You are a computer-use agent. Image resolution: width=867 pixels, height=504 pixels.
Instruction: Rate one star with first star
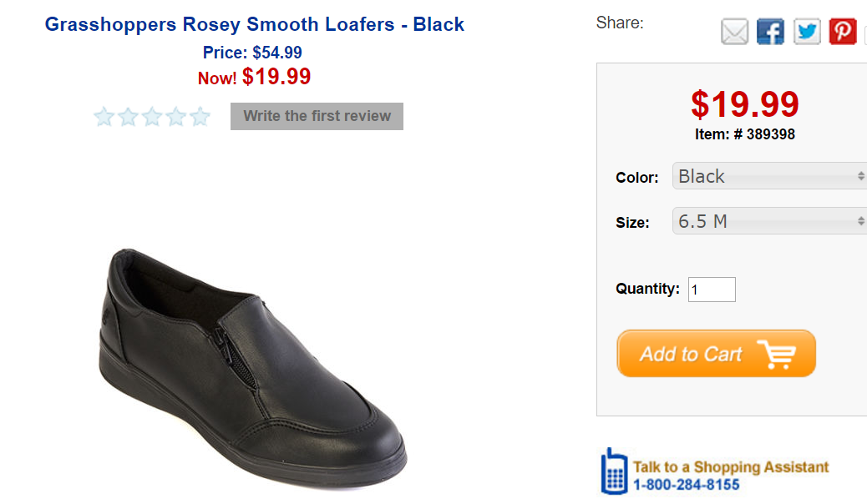[104, 117]
